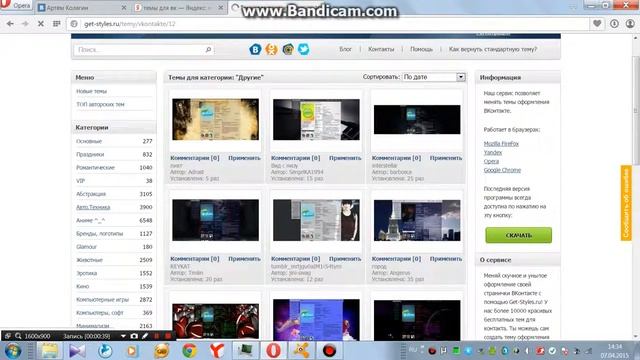Open the Windows Start button
Viewport: 640px width, 360px height.
click(13, 351)
